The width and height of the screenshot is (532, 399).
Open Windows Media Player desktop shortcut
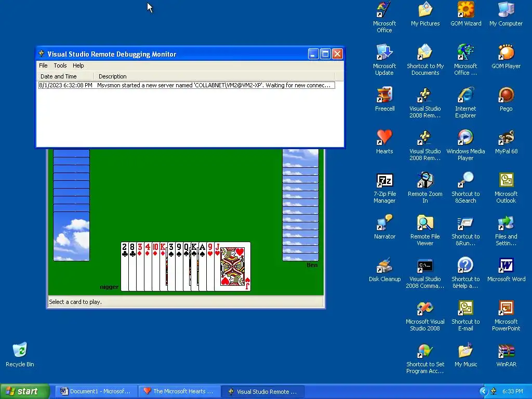465,145
